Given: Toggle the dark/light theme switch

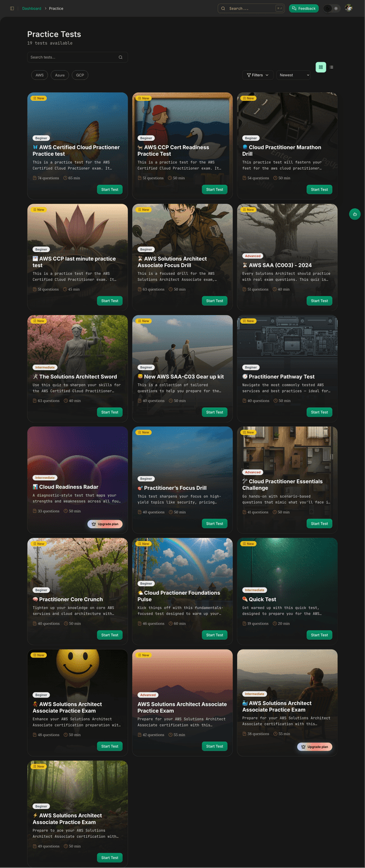Looking at the screenshot, I should point(331,9).
